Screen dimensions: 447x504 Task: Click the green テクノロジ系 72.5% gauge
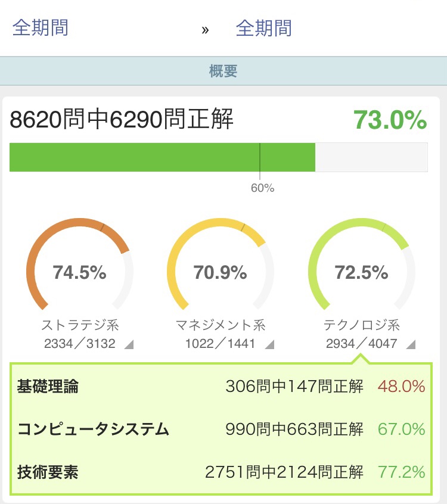[361, 265]
